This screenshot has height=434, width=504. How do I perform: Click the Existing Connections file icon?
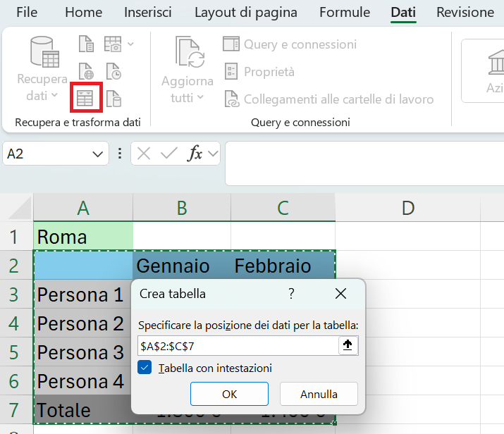pos(113,99)
